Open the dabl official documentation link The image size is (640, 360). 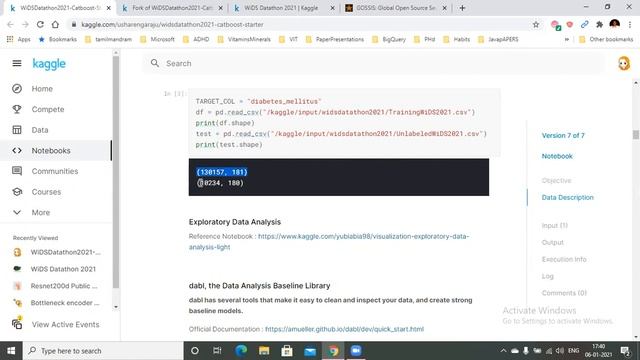(x=344, y=329)
